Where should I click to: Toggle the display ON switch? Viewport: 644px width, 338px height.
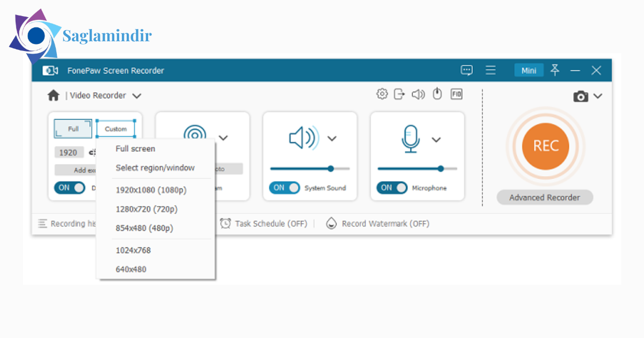pos(70,188)
